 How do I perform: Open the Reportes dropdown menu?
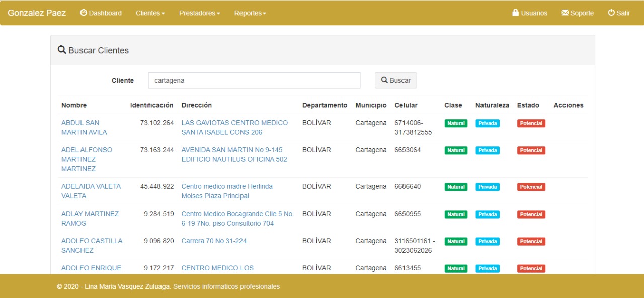(x=250, y=13)
